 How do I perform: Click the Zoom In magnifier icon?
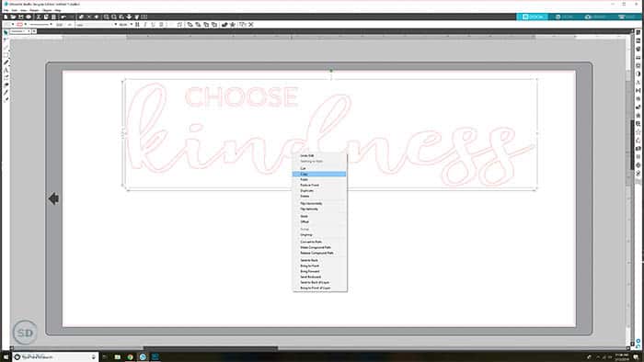107,17
